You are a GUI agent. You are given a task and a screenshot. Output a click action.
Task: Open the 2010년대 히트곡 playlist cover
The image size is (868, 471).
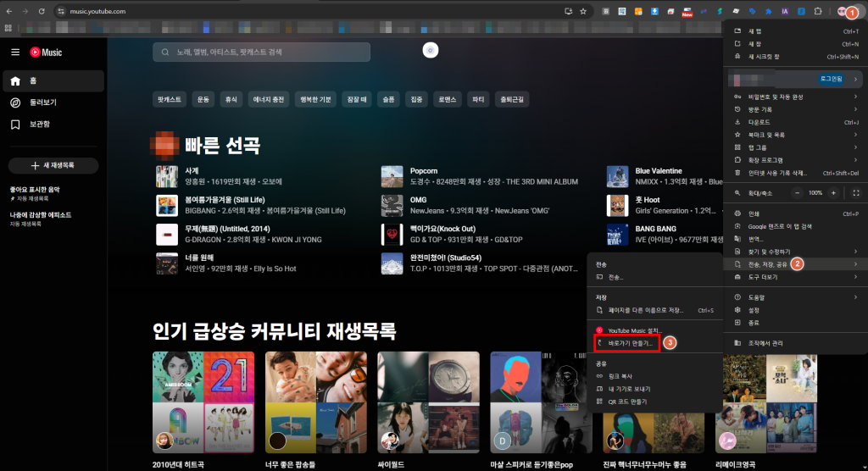(203, 402)
